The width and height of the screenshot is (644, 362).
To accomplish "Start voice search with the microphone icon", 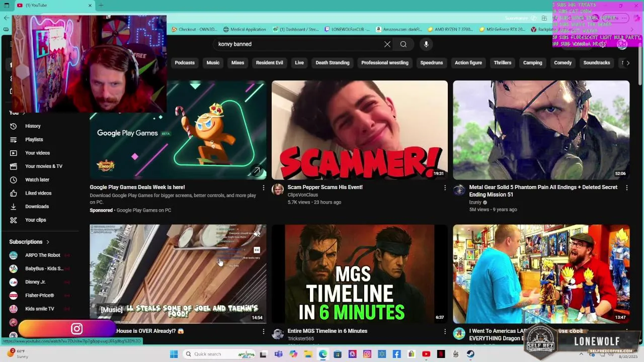I will point(426,44).
